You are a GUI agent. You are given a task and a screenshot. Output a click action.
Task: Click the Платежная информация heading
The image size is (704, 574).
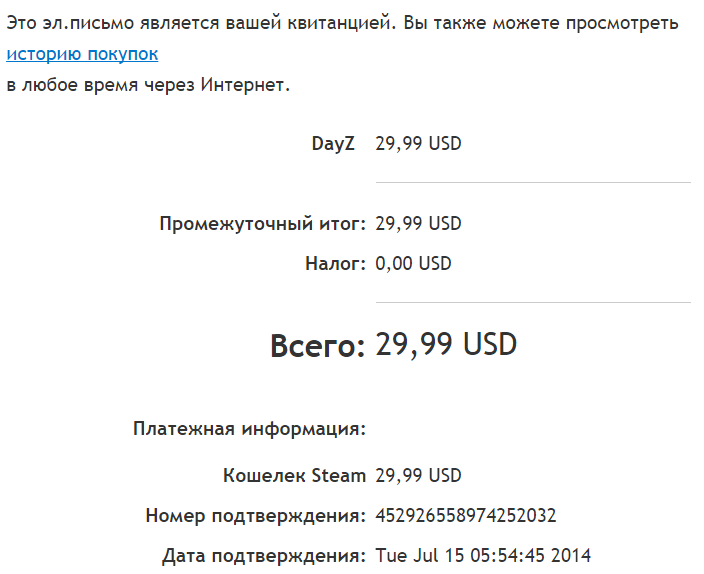[250, 429]
